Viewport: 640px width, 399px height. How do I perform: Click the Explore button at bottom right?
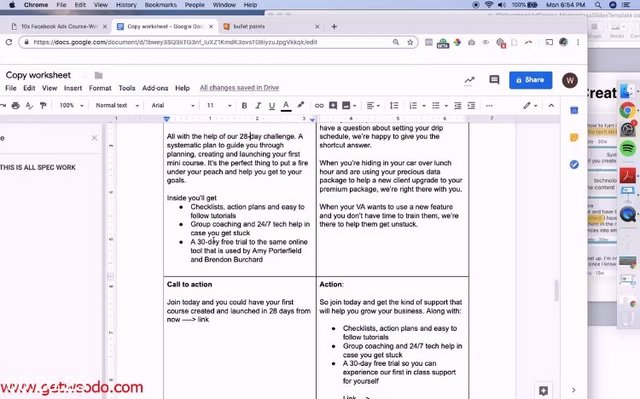543,391
